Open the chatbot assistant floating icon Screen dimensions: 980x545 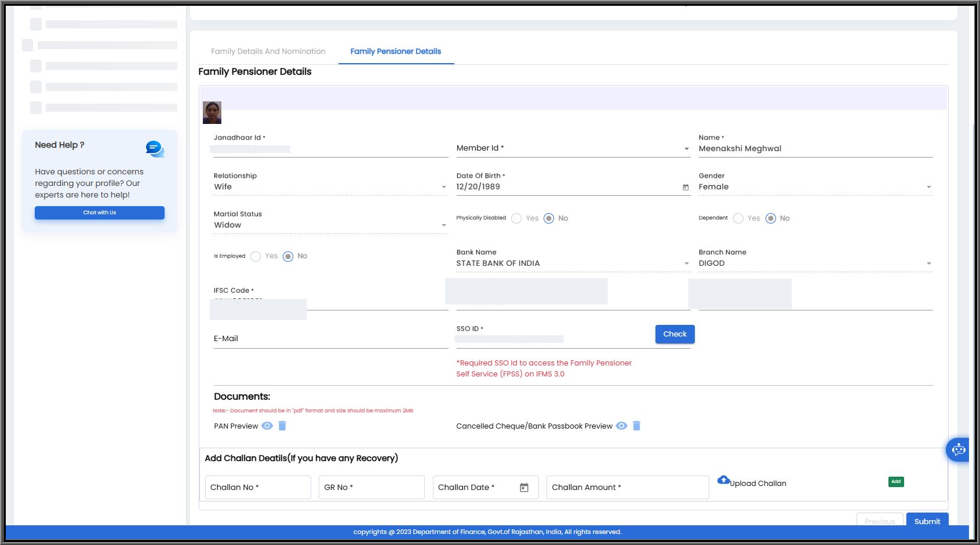959,449
